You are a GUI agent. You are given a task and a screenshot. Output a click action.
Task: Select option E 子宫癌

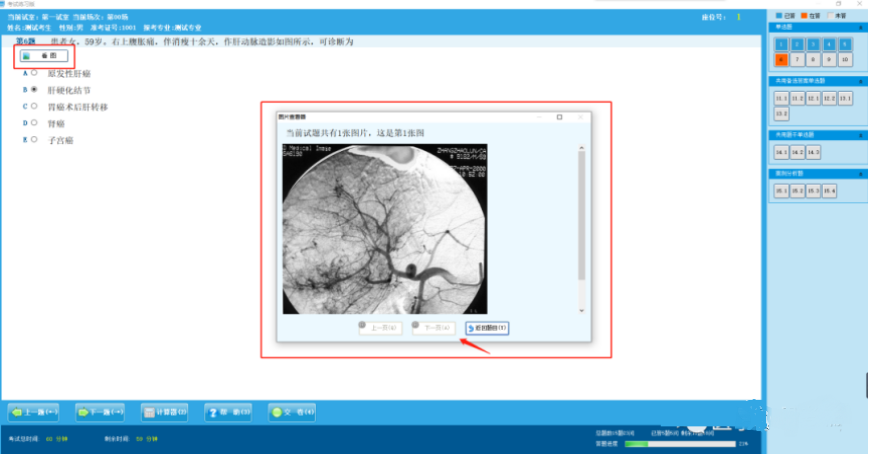coord(35,139)
